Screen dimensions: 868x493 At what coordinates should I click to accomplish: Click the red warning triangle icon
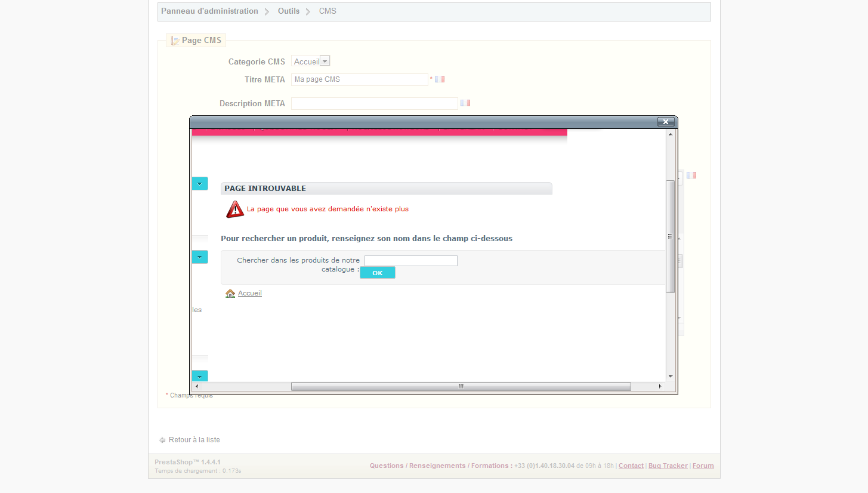coord(235,209)
